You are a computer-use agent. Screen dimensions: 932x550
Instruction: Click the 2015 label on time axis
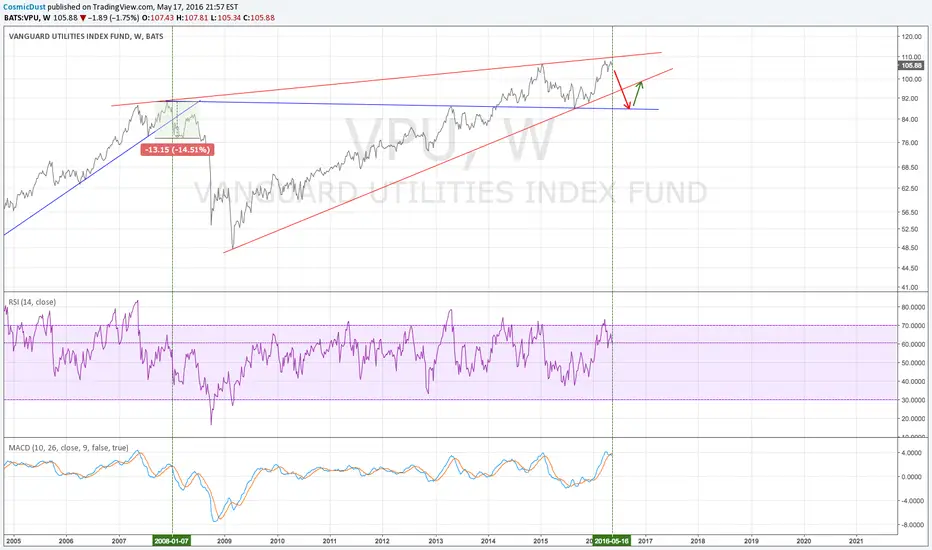point(541,541)
